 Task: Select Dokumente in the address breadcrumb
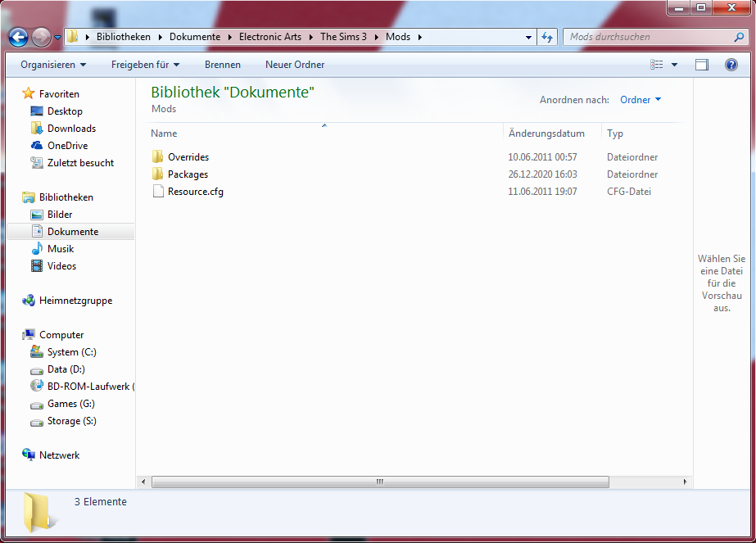(x=195, y=37)
